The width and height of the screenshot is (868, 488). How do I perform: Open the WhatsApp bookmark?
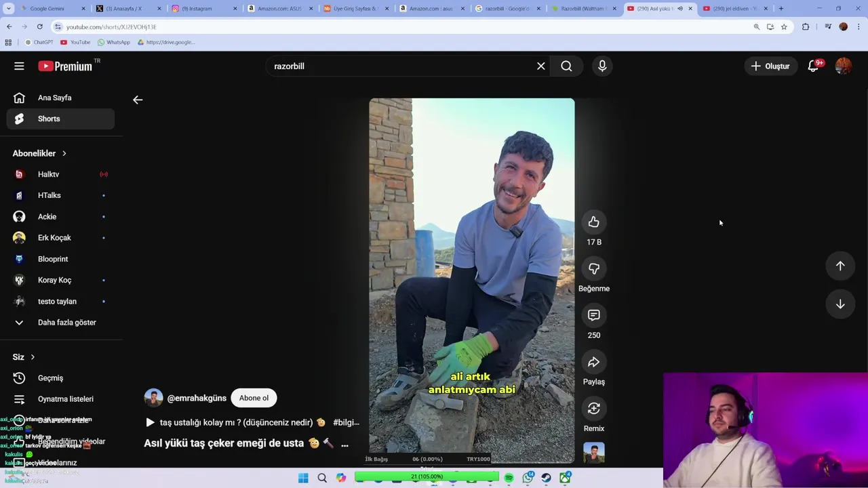pos(113,42)
